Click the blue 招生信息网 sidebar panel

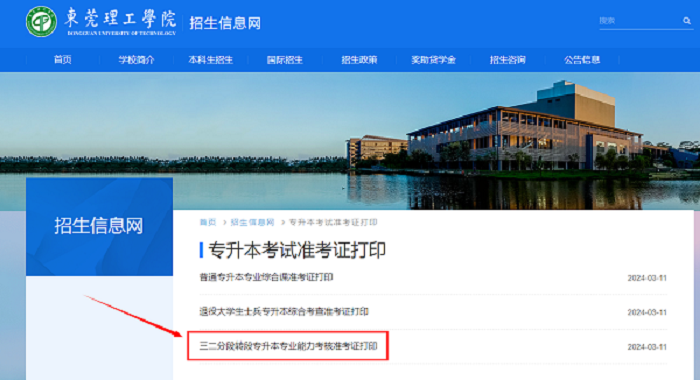click(99, 226)
